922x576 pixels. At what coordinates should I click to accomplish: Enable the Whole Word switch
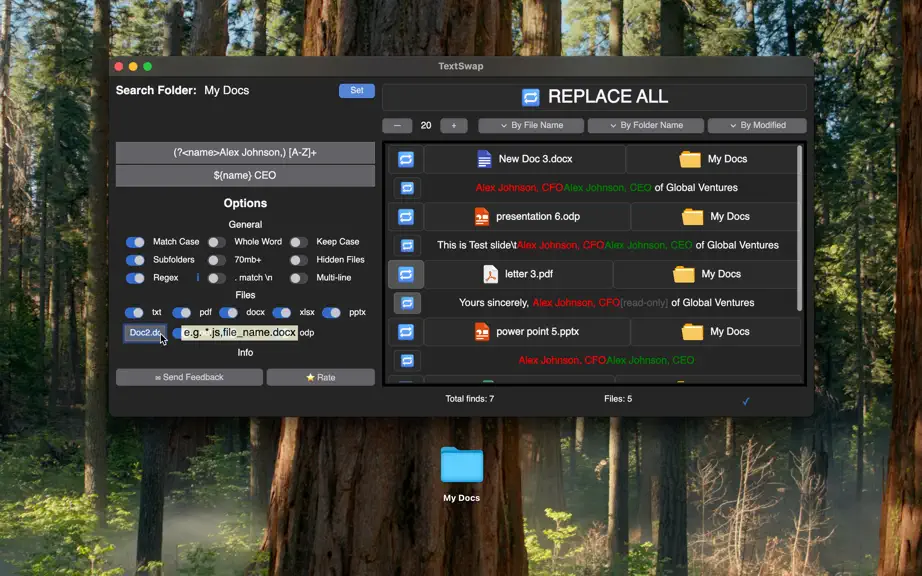[x=216, y=242]
